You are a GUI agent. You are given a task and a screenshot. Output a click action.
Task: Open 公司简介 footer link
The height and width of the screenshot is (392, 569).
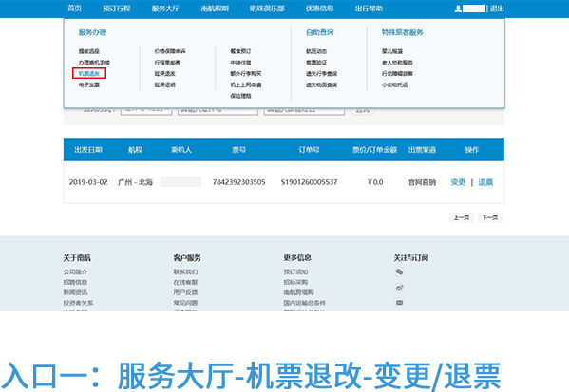75,271
